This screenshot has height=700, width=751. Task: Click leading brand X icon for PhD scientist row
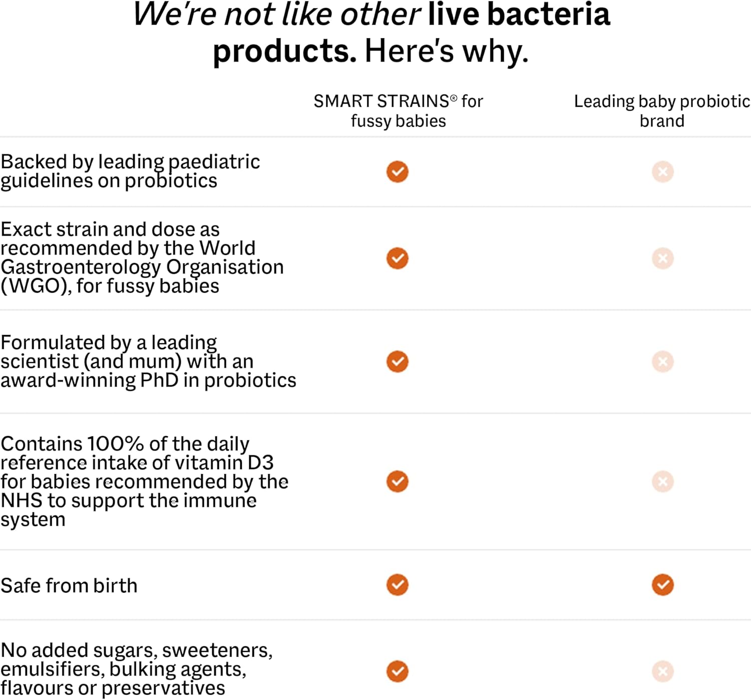[662, 361]
